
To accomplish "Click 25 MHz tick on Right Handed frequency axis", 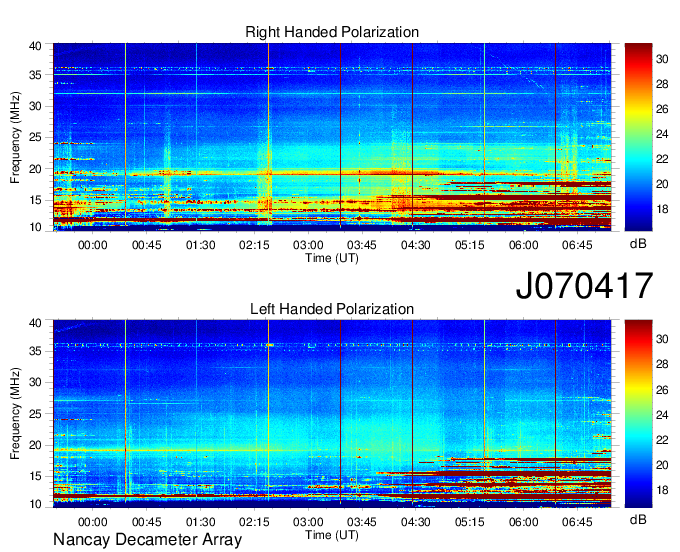I will coord(35,137).
